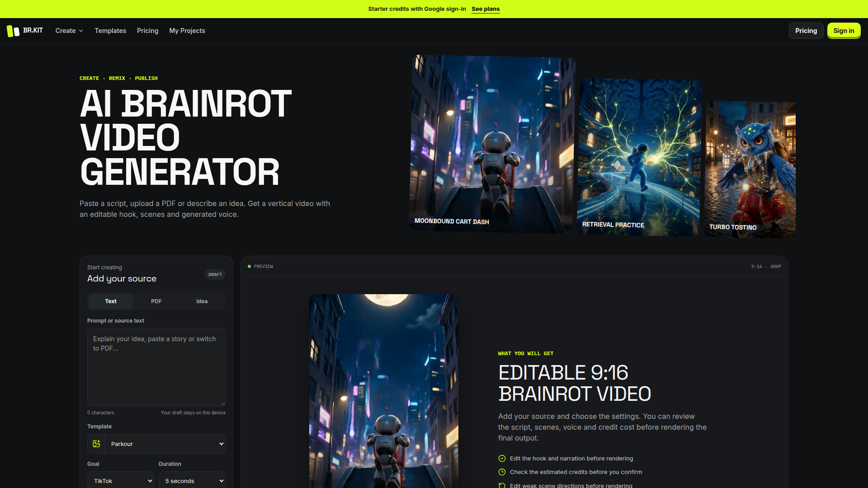The width and height of the screenshot is (868, 488).
Task: Click the clock icon beside estimated credits
Action: (502, 472)
